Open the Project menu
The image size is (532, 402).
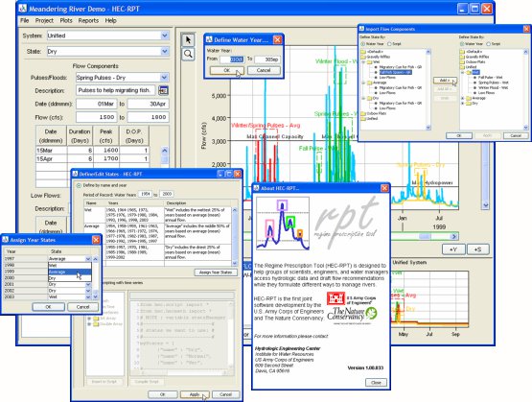(44, 20)
